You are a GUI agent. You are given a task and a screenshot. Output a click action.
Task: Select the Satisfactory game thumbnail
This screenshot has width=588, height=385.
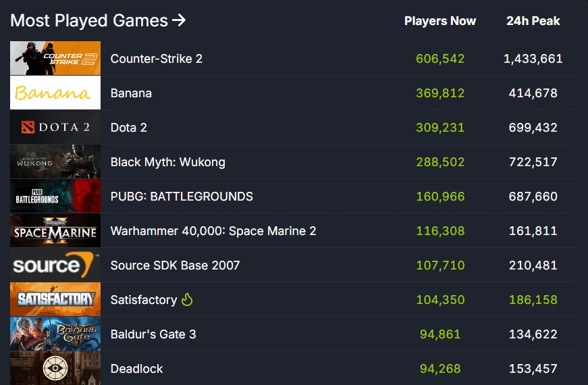[x=55, y=300]
